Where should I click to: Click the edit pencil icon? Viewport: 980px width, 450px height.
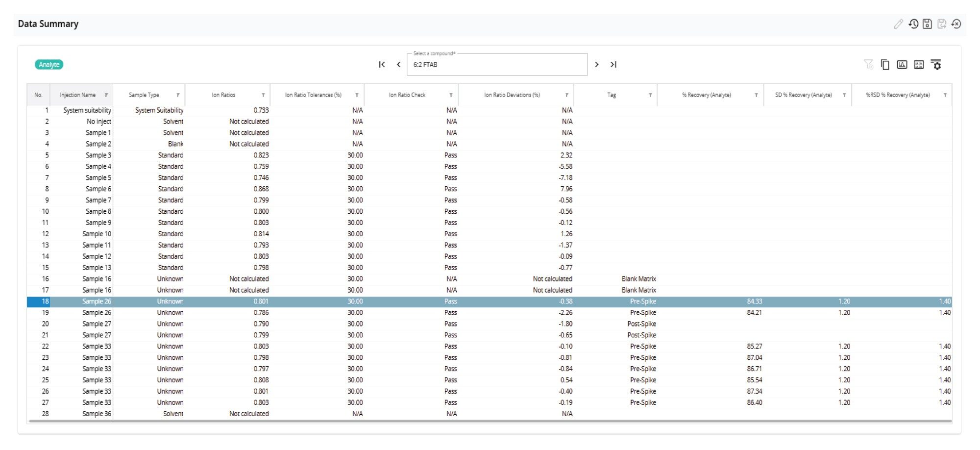coord(898,24)
